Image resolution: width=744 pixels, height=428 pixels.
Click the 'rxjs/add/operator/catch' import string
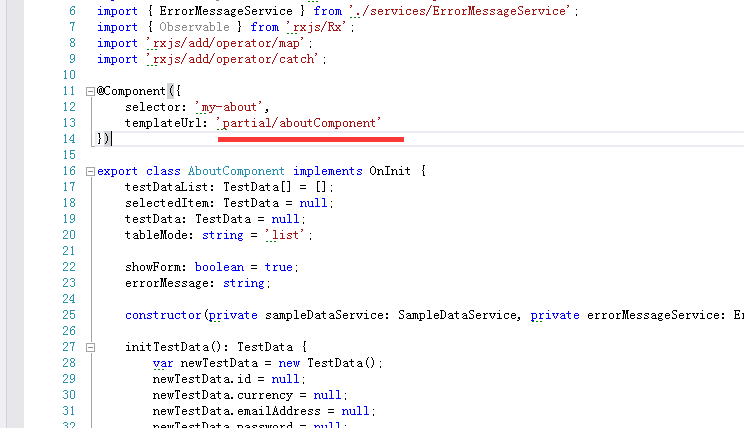pyautogui.click(x=232, y=59)
